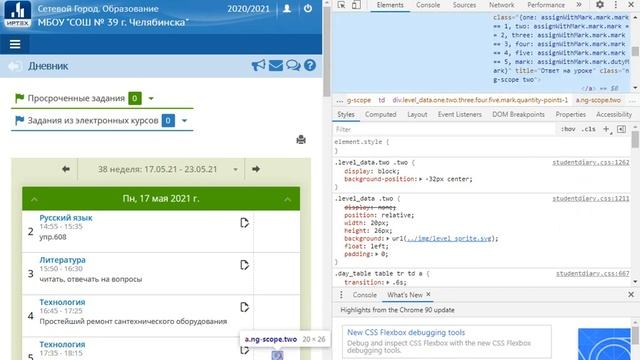Open Литература lesson link
640x360 pixels.
[x=62, y=260]
